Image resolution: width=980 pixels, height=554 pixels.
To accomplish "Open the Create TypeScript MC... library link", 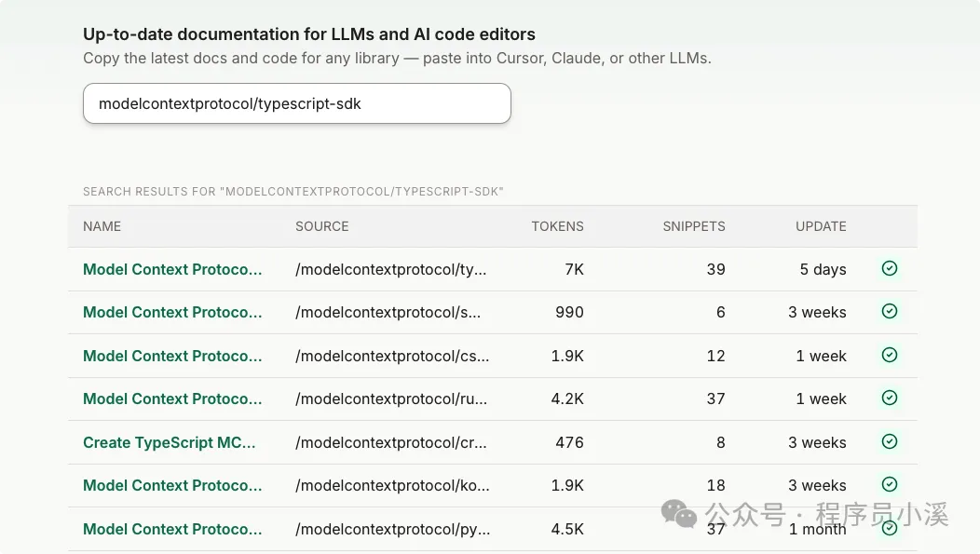I will point(169,442).
